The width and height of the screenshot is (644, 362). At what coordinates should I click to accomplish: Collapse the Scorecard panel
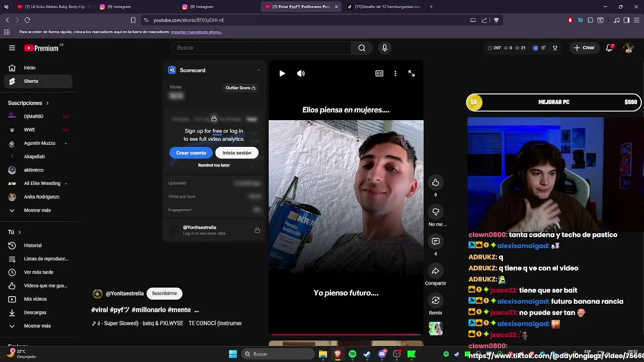pyautogui.click(x=259, y=70)
